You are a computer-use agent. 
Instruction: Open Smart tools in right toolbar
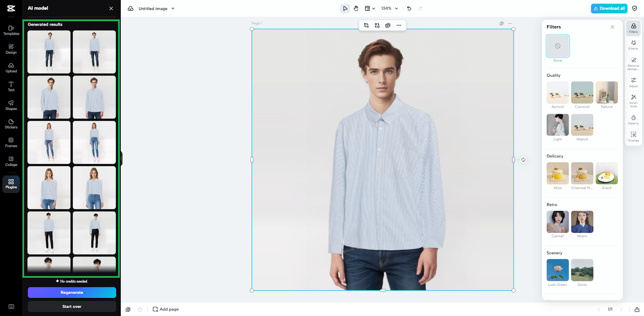(x=633, y=101)
